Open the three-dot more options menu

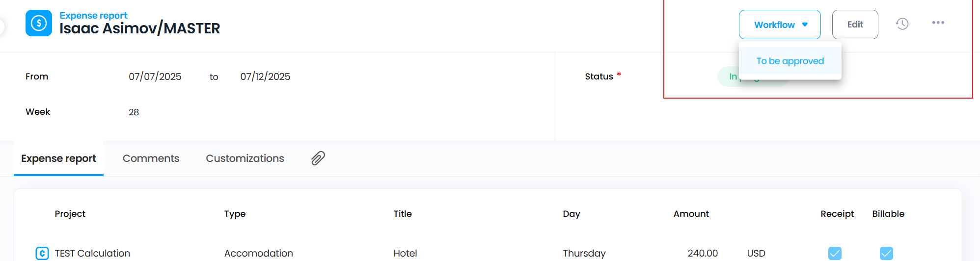[x=938, y=23]
